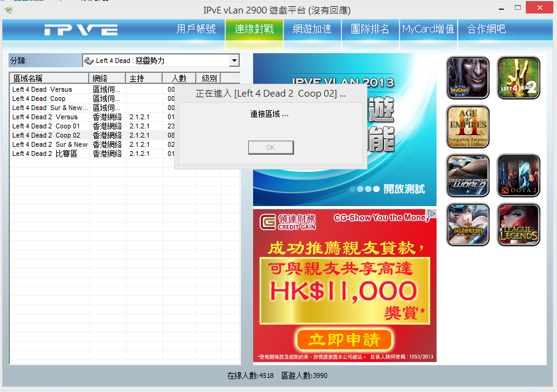Minimize the IPvE vLan window
The width and height of the screenshot is (557, 392).
(x=501, y=8)
